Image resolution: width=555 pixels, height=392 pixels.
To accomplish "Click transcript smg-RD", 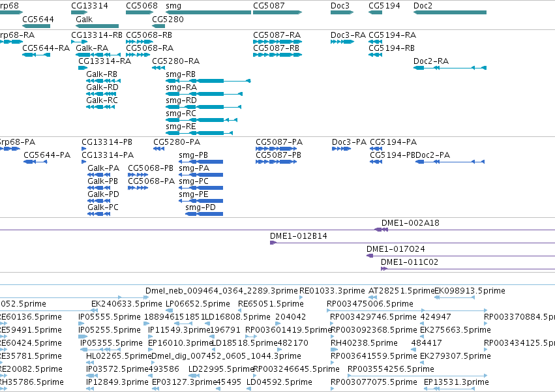I will 203,107.
